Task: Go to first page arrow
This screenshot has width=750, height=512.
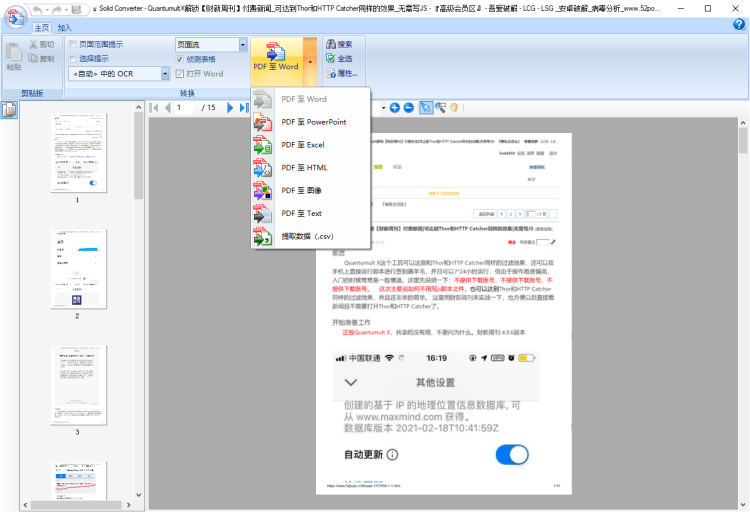Action: point(154,108)
